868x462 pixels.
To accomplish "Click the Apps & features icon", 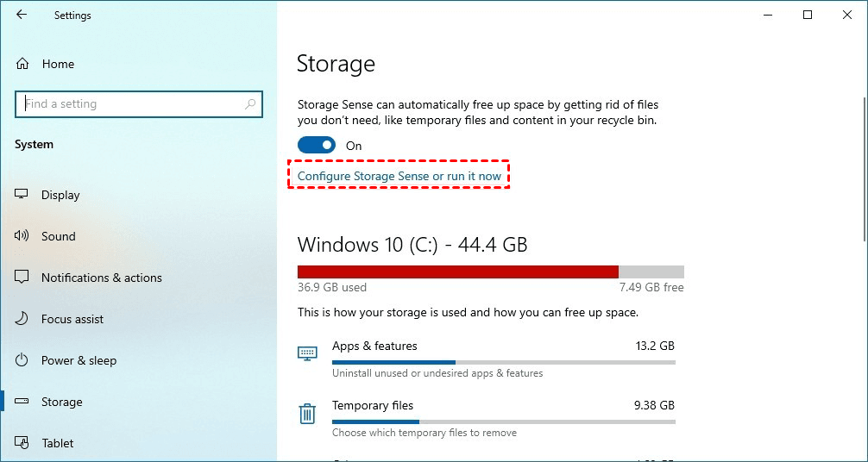I will [307, 353].
